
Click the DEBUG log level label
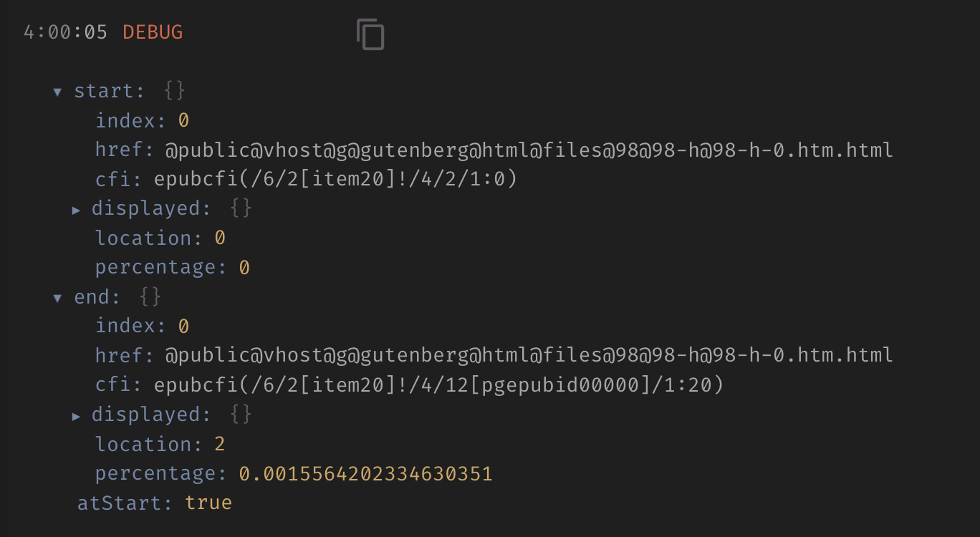click(153, 32)
